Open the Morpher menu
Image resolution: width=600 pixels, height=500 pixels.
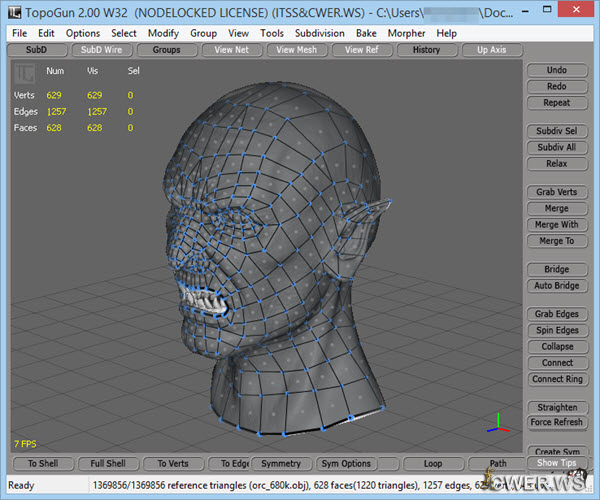click(x=406, y=33)
